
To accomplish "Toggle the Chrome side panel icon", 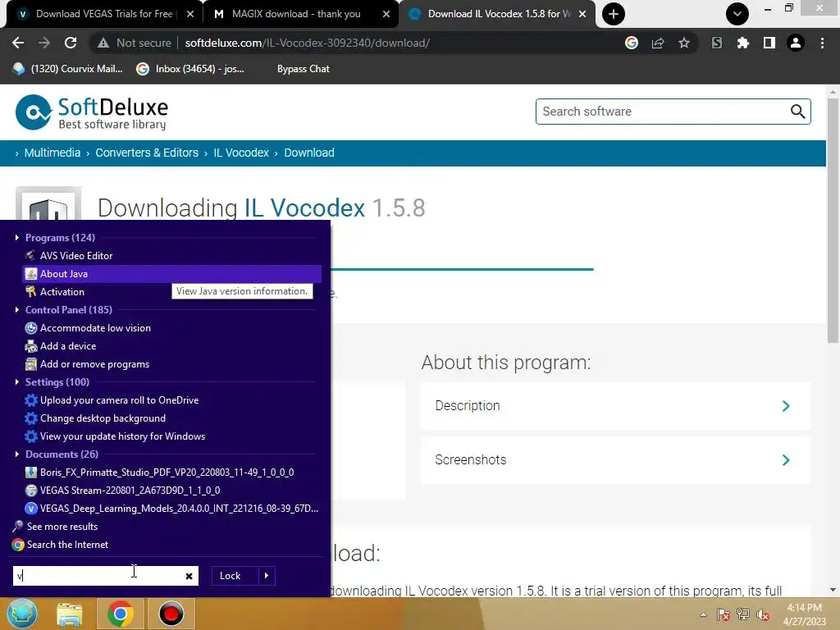I will tap(769, 43).
